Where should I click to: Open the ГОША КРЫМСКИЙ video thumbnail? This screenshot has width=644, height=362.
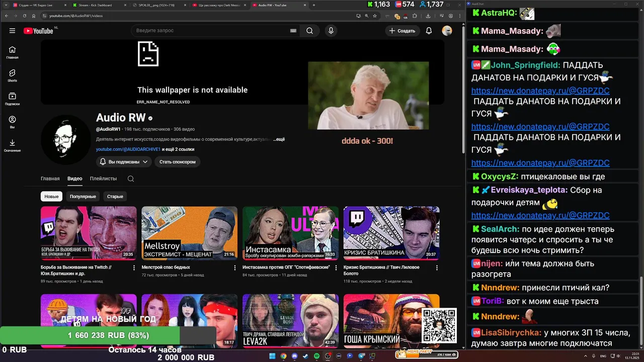(x=391, y=321)
